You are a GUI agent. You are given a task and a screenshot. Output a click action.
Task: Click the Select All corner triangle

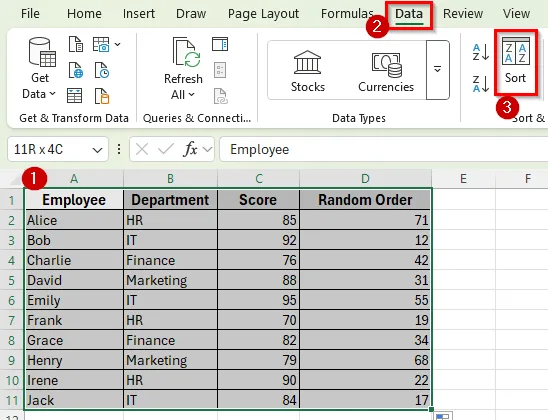(x=17, y=180)
